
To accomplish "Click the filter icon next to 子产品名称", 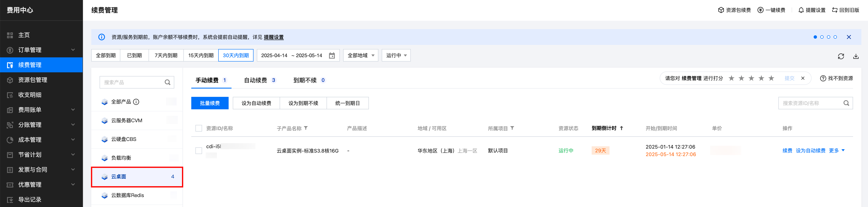I will click(306, 128).
